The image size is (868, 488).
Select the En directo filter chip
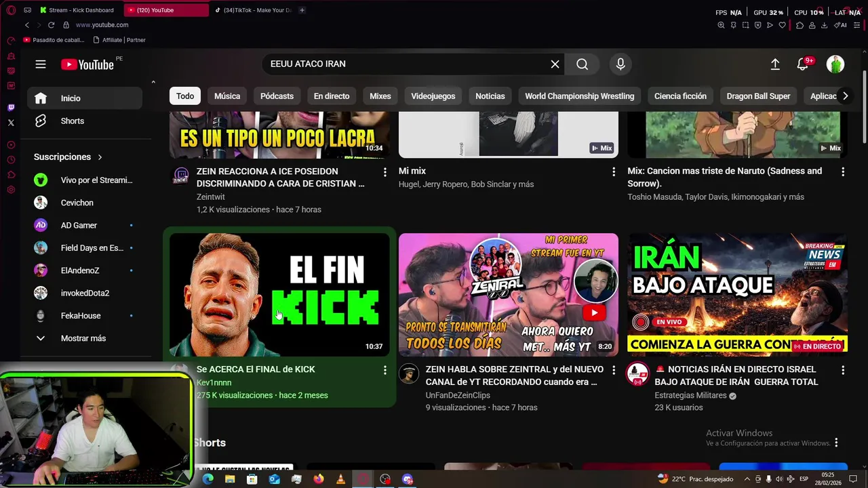tap(332, 96)
